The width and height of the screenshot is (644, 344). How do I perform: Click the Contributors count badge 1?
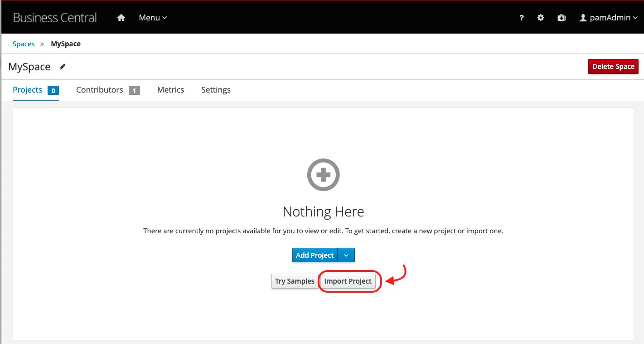click(134, 90)
